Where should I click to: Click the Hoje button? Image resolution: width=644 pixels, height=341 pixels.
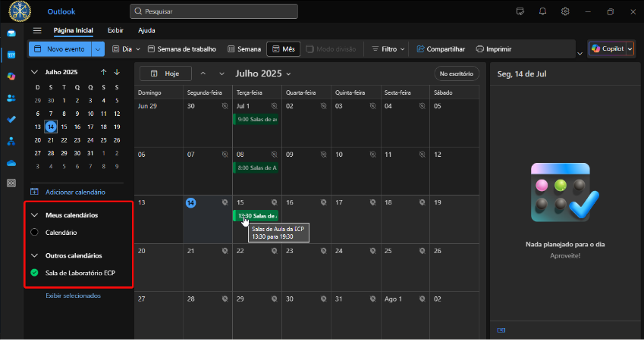coord(165,74)
